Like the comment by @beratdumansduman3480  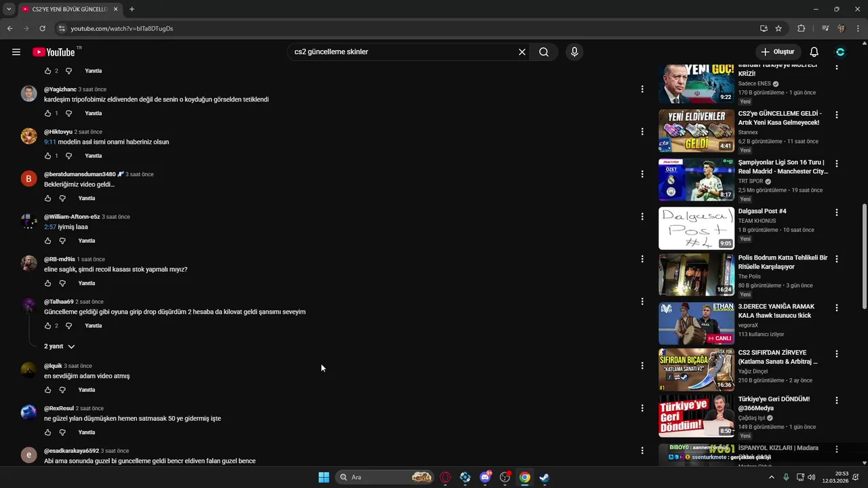tap(47, 199)
